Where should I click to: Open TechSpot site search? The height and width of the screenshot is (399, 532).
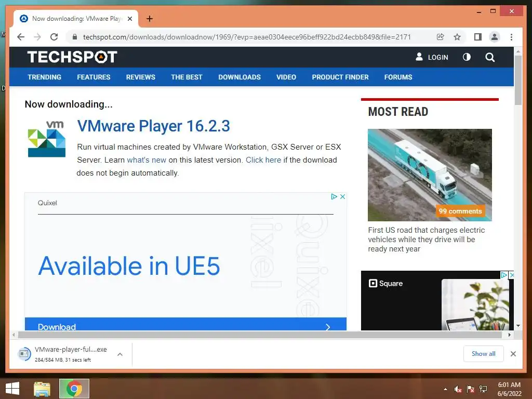coord(490,57)
